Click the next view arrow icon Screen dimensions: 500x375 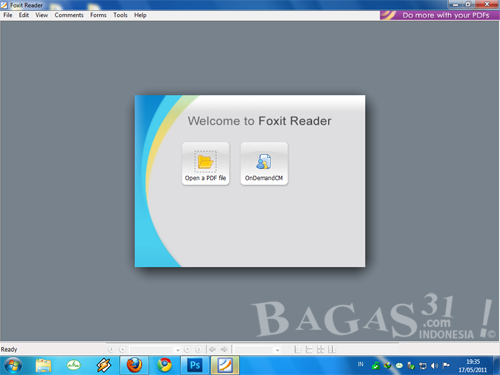[224, 349]
